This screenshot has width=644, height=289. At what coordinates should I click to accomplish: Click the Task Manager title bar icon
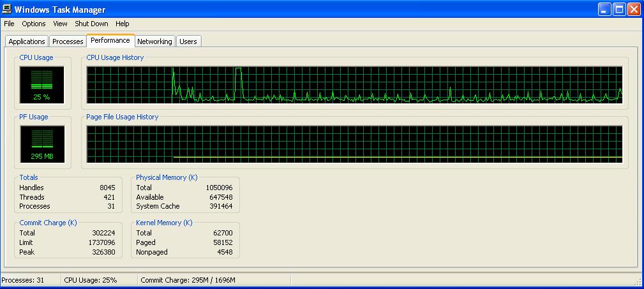(7, 9)
